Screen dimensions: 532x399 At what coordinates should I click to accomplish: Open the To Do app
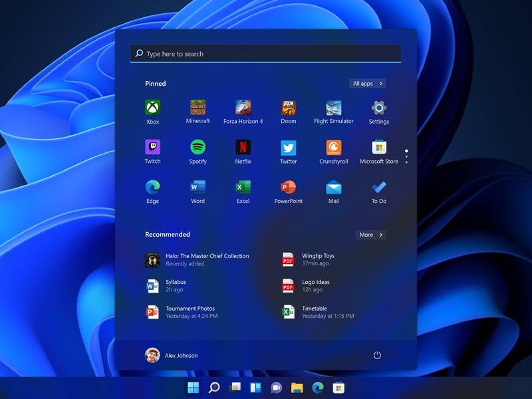[379, 192]
